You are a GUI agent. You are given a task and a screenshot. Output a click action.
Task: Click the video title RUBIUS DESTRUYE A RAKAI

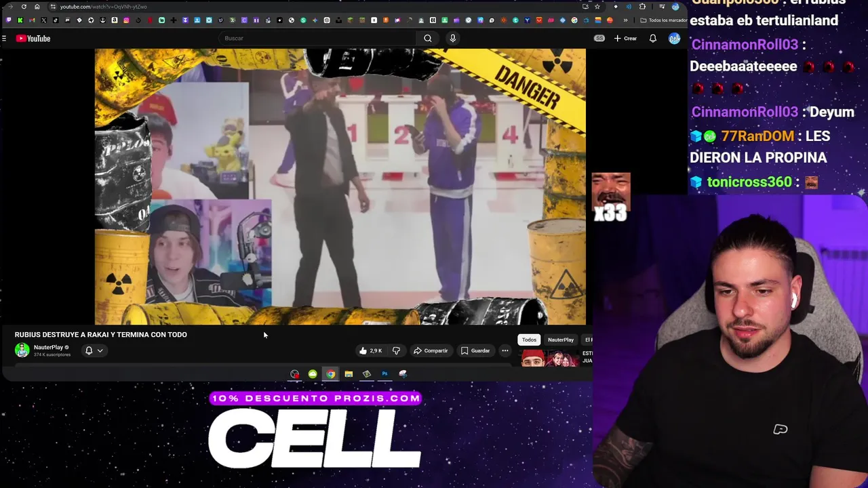coord(101,335)
